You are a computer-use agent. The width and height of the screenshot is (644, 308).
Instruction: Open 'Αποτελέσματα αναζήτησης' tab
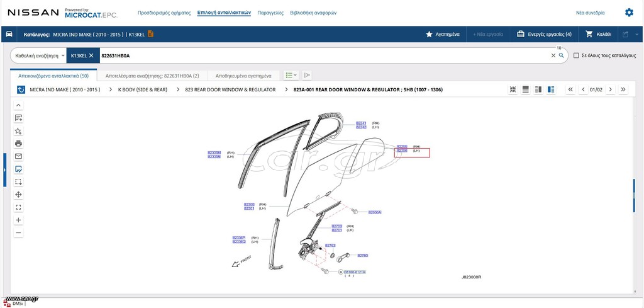click(x=152, y=76)
